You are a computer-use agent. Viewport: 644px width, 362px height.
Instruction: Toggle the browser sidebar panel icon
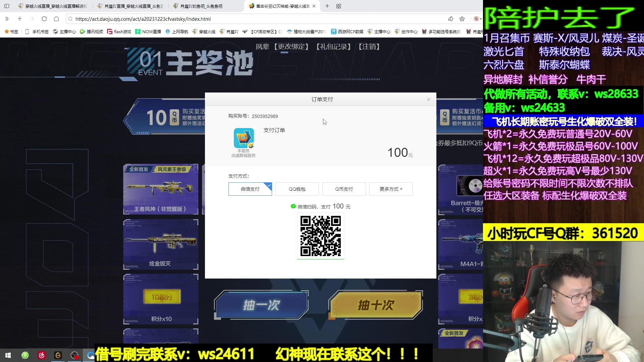(7, 6)
